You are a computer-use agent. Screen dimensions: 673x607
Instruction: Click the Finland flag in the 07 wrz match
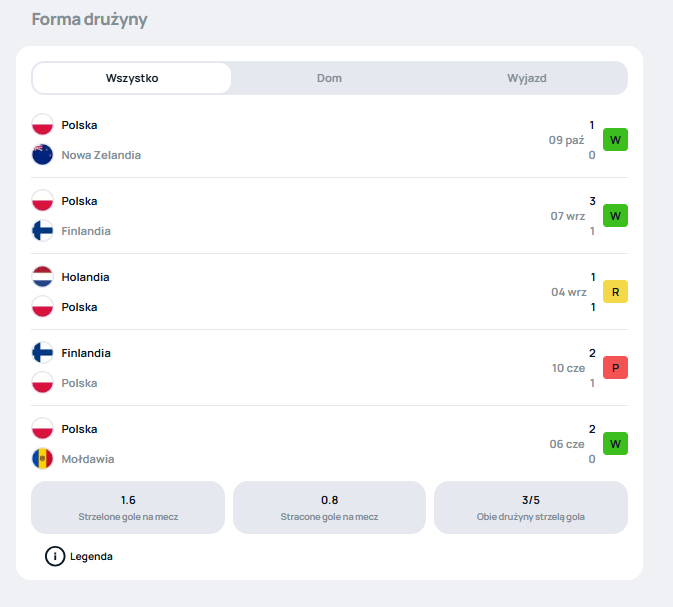pyautogui.click(x=42, y=231)
